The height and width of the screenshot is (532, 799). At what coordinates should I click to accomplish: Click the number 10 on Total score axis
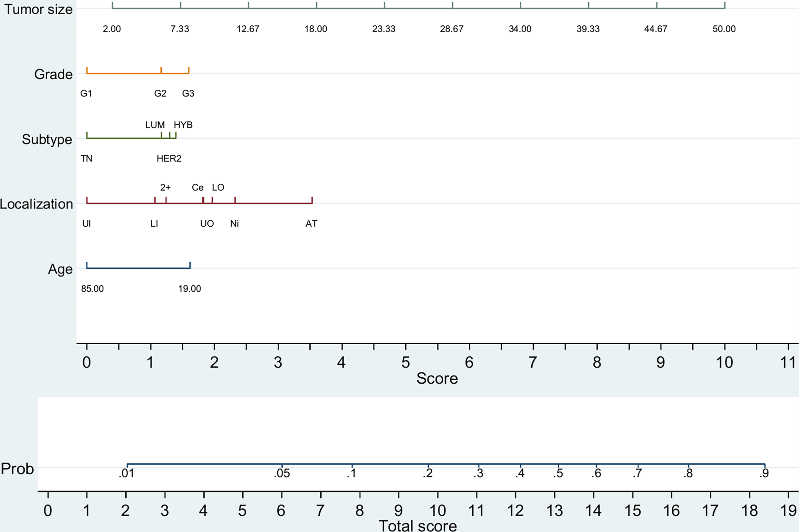click(x=438, y=511)
